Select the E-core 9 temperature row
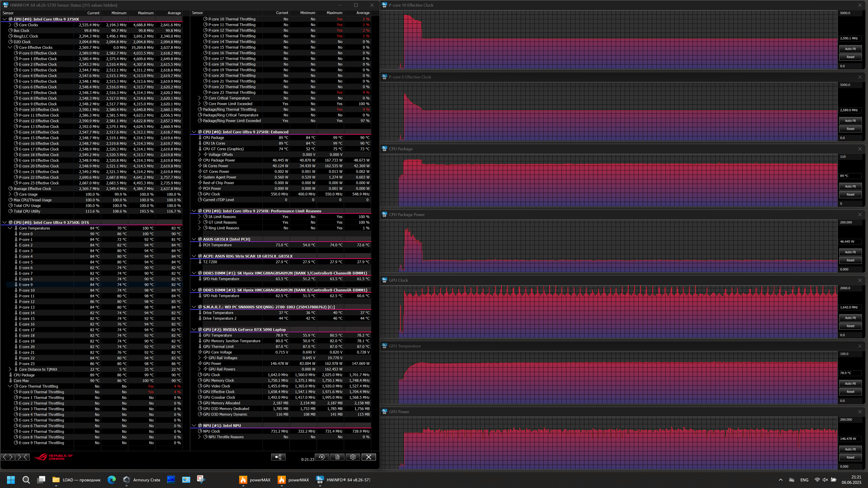 coord(26,284)
